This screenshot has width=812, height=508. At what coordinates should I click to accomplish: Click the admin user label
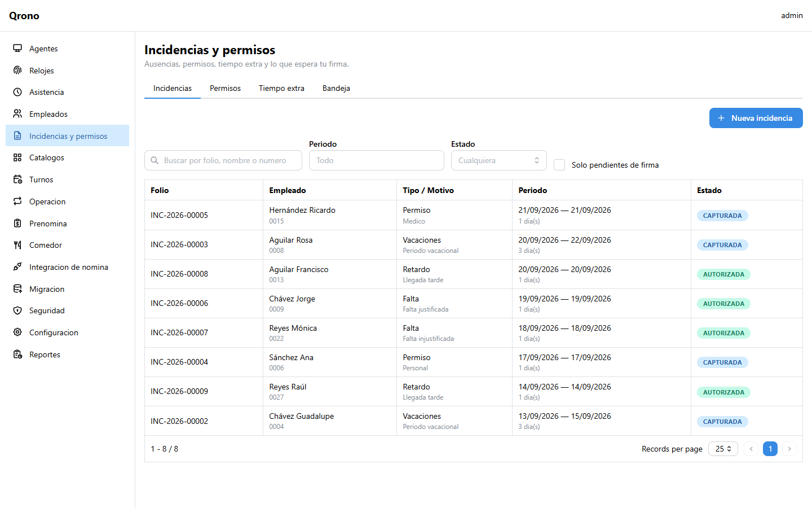click(x=792, y=15)
